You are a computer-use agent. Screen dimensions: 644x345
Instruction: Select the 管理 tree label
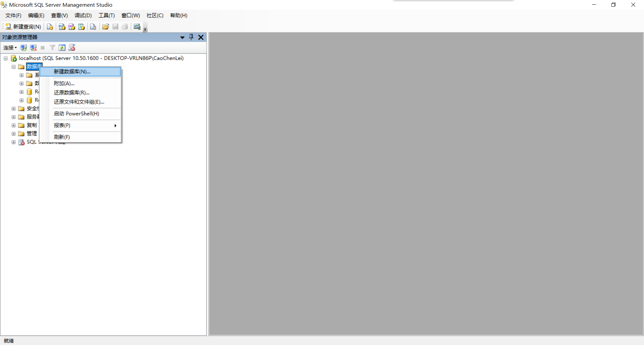click(x=32, y=134)
